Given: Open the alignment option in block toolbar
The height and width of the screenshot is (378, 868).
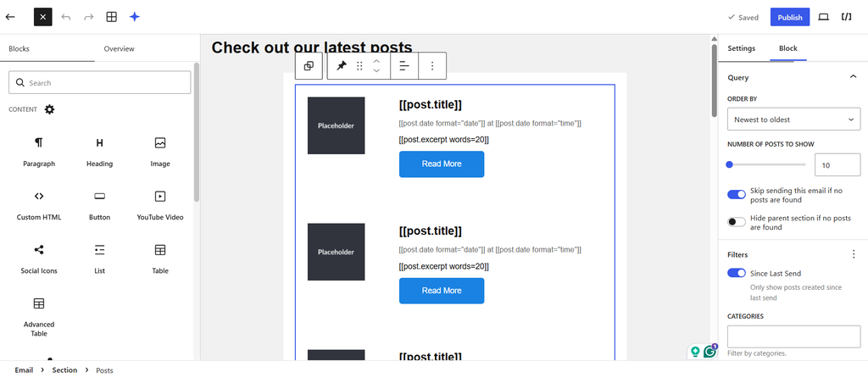Looking at the screenshot, I should [x=404, y=66].
